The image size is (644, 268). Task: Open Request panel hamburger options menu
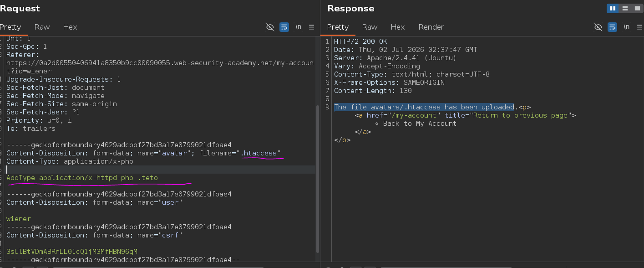pyautogui.click(x=311, y=27)
